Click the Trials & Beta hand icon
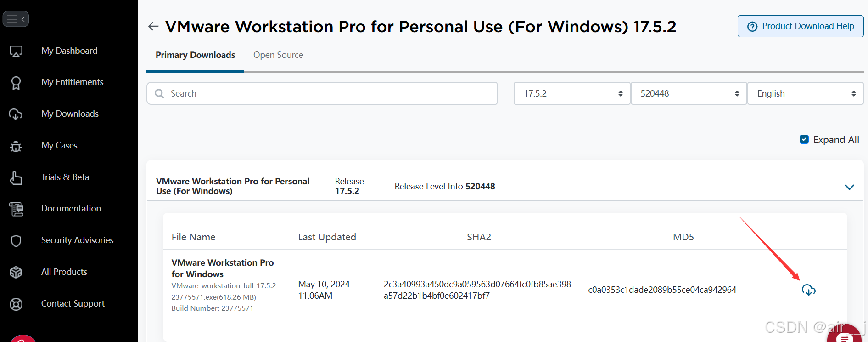Image resolution: width=868 pixels, height=342 pixels. tap(16, 177)
